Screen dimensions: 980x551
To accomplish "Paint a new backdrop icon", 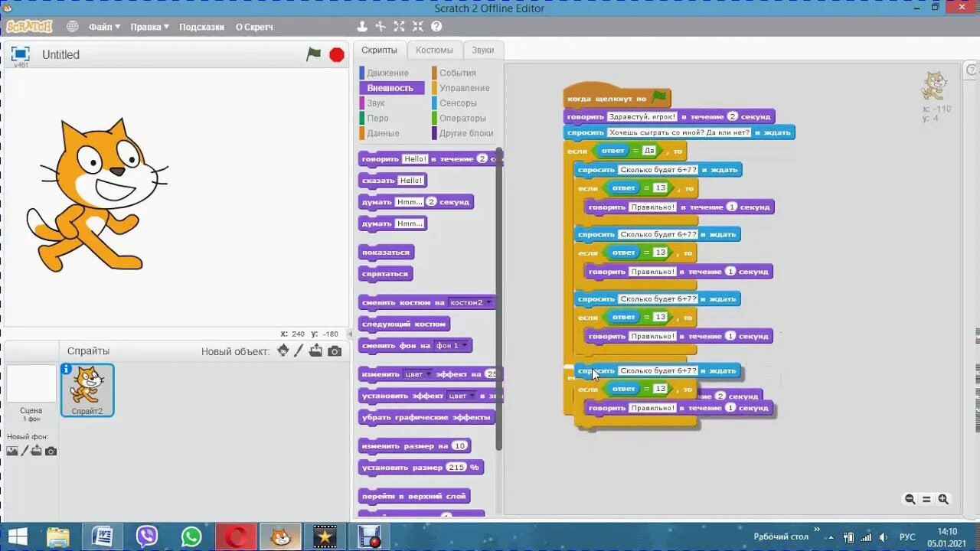I will [24, 451].
